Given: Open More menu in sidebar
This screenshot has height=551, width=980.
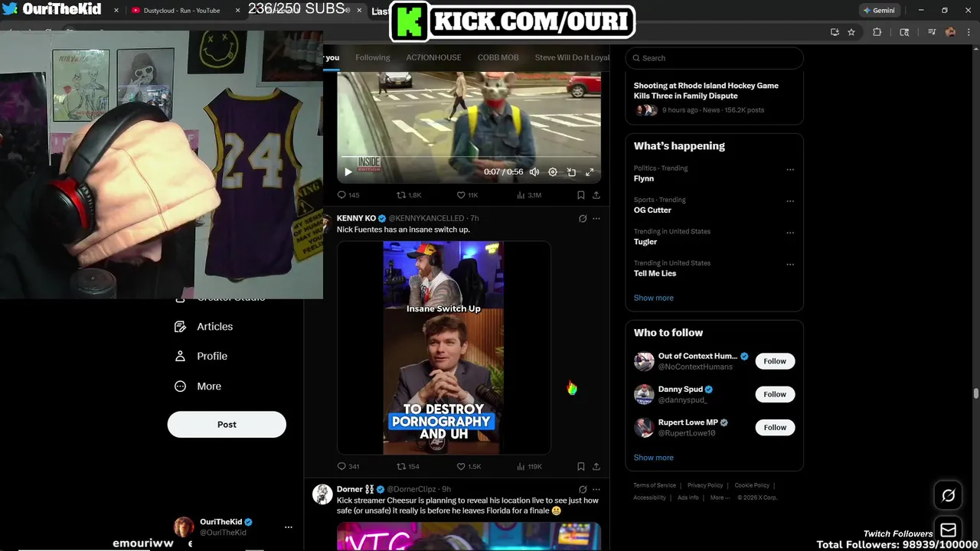Looking at the screenshot, I should pos(198,386).
